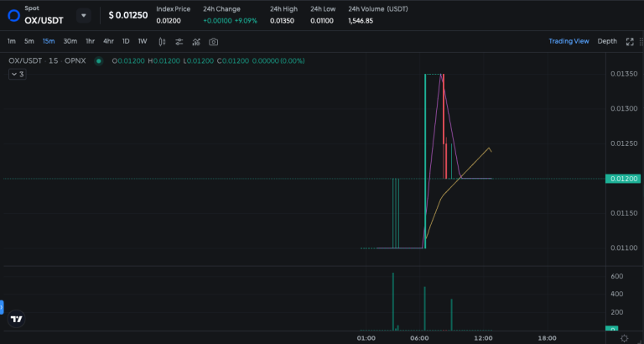Expand the collapsed indicators legend showing 3
The width and height of the screenshot is (644, 344).
click(x=18, y=74)
